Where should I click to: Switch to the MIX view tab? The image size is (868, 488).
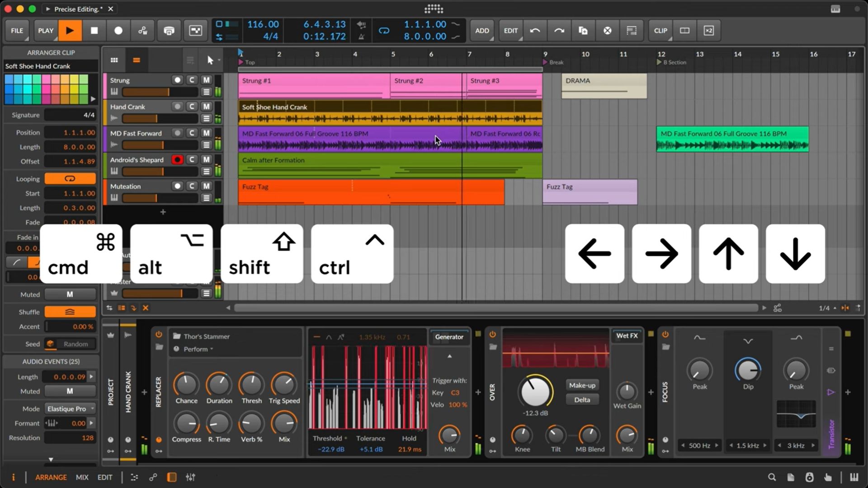click(x=82, y=477)
